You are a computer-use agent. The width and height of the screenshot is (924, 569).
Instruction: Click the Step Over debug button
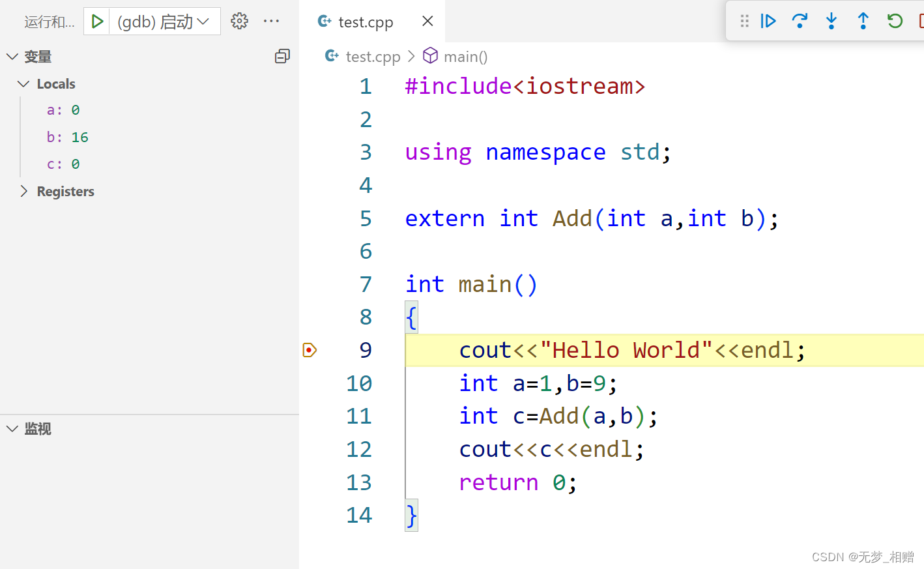tap(800, 21)
